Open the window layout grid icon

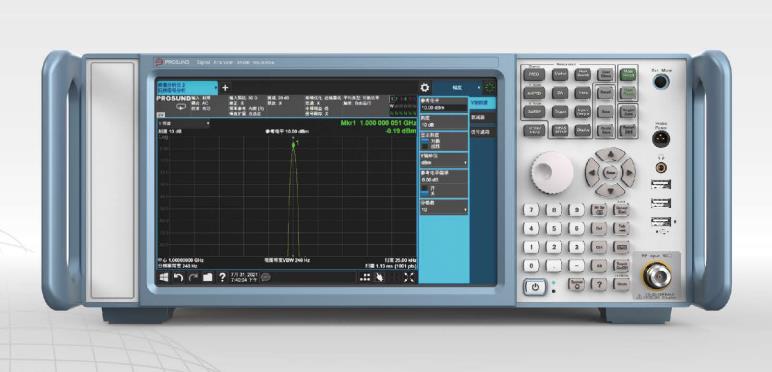pos(365,278)
